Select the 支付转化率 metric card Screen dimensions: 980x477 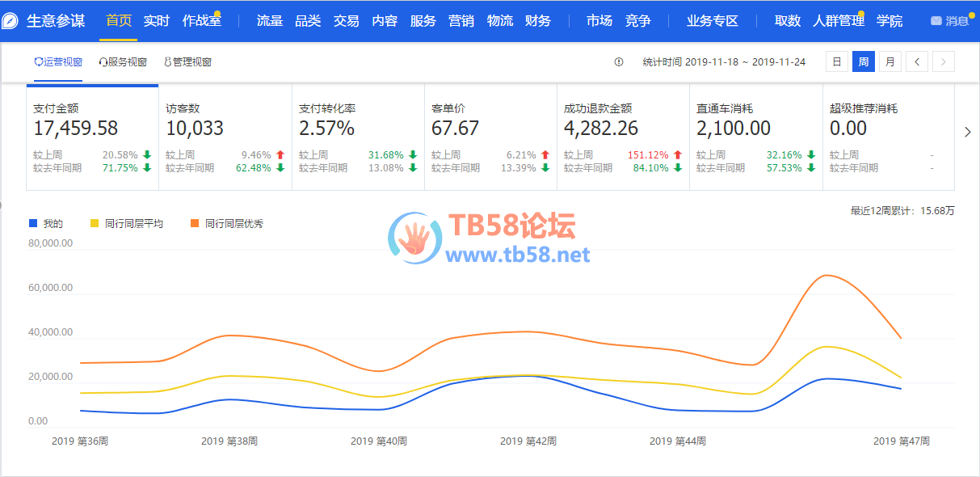(358, 137)
